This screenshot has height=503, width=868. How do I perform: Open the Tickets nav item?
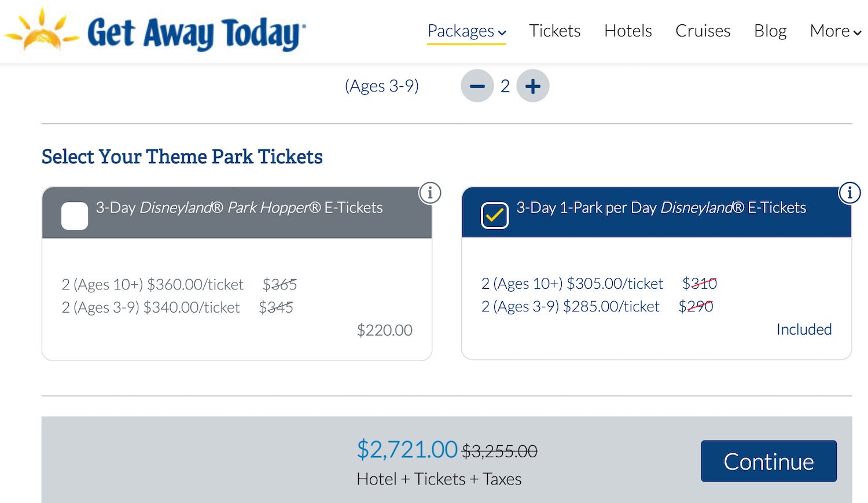[x=554, y=31]
